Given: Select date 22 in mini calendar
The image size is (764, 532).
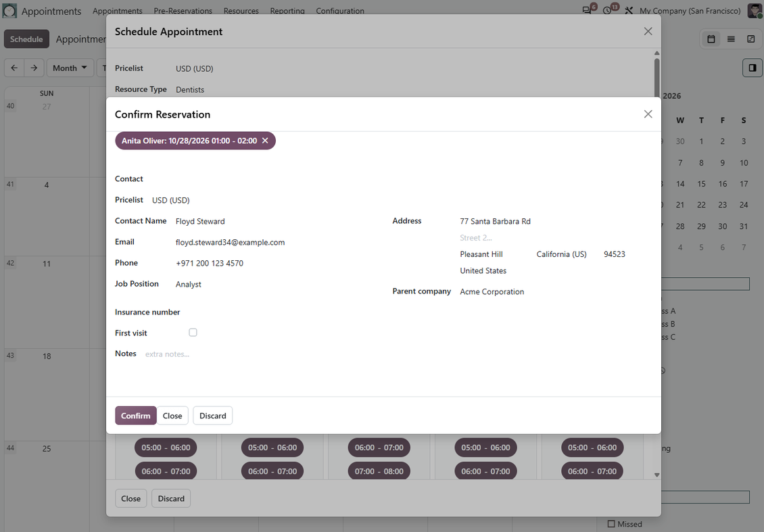Looking at the screenshot, I should coord(701,205).
